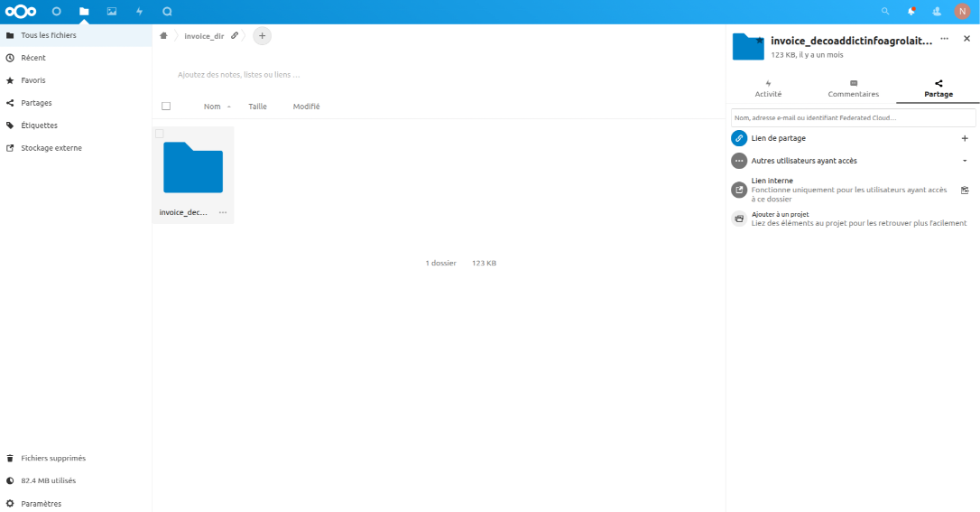Open the Dashboard circle icon
This screenshot has height=512, width=980.
(x=56, y=11)
